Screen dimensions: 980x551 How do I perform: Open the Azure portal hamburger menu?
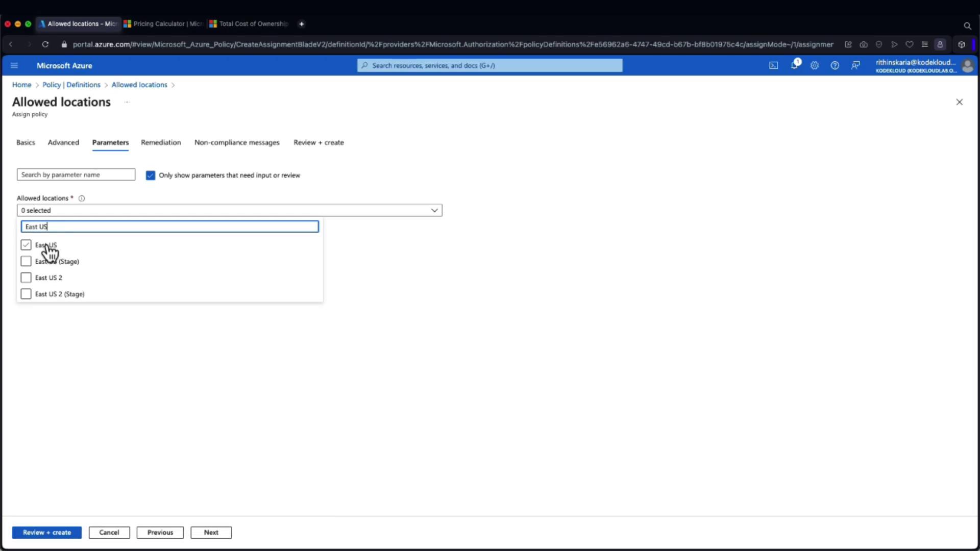tap(14, 65)
